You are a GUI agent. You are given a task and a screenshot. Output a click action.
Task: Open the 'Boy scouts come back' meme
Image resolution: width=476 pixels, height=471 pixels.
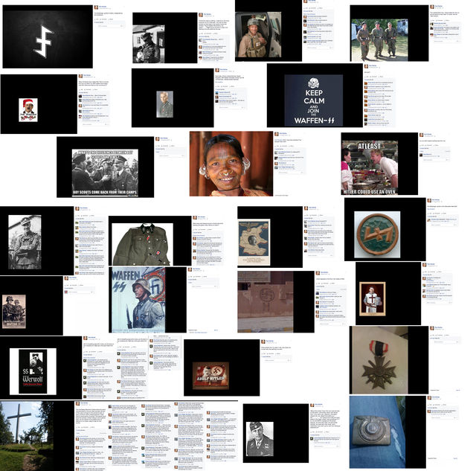click(105, 173)
